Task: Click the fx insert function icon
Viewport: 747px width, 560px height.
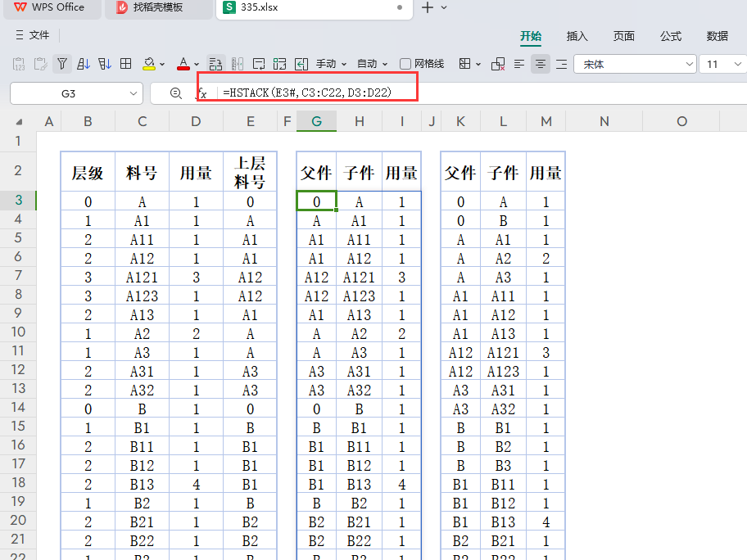Action: [x=202, y=93]
